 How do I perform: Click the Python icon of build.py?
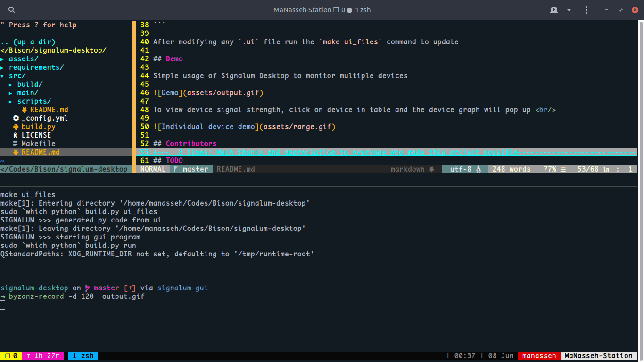(16, 127)
